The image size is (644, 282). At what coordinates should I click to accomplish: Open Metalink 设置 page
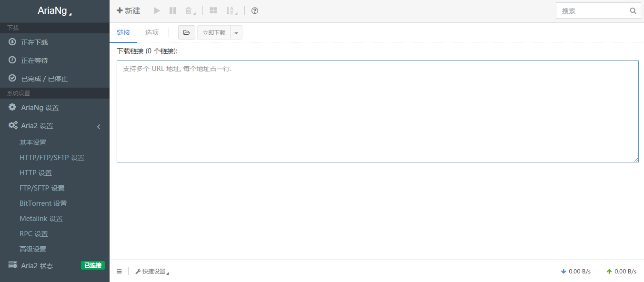(41, 219)
